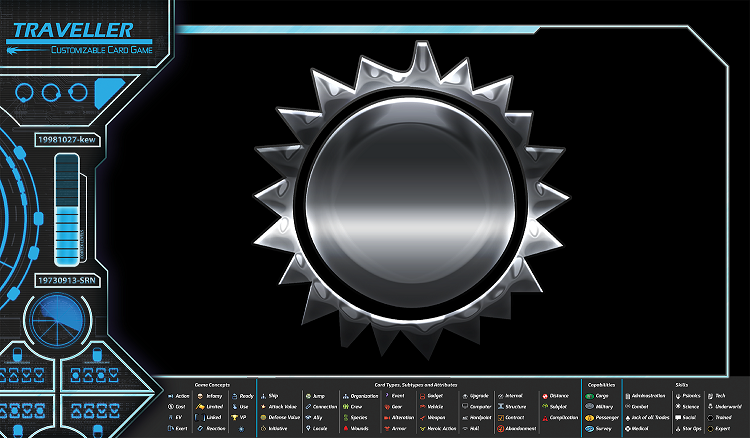Select the Limited icon
750x438 pixels.
click(200, 406)
